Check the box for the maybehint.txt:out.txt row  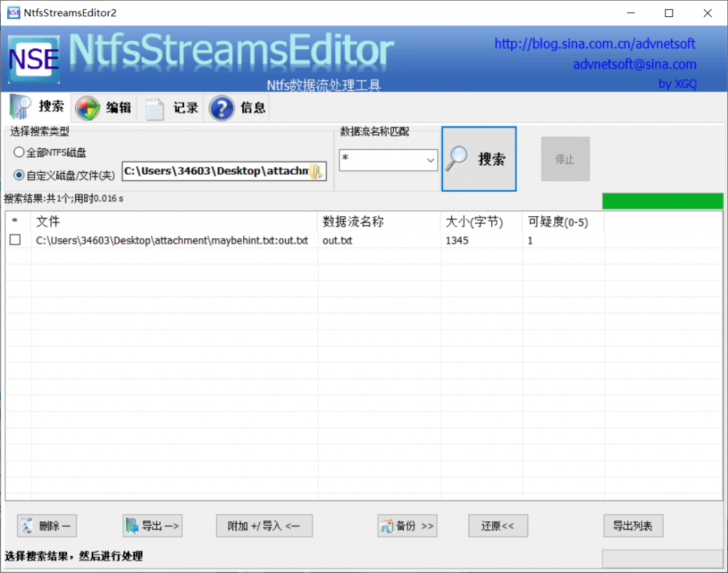coord(16,240)
